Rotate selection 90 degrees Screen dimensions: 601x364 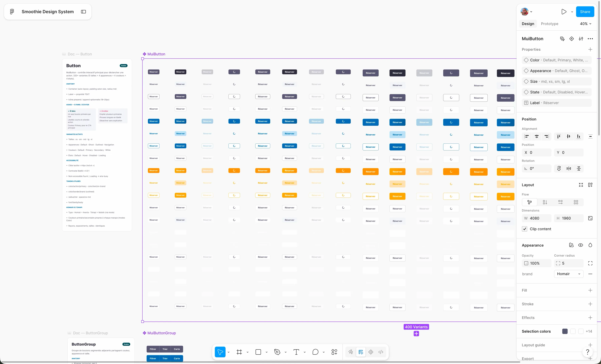pyautogui.click(x=559, y=168)
